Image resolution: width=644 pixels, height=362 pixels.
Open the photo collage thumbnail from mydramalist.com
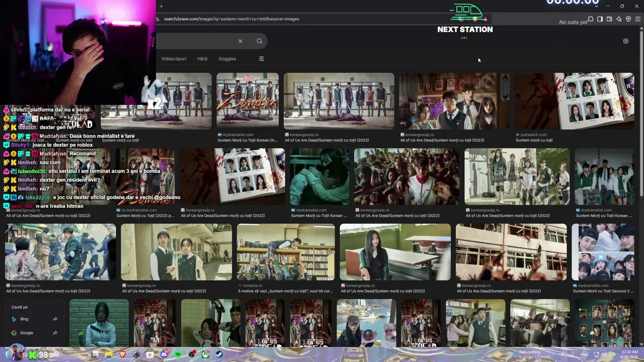pyautogui.click(x=603, y=252)
